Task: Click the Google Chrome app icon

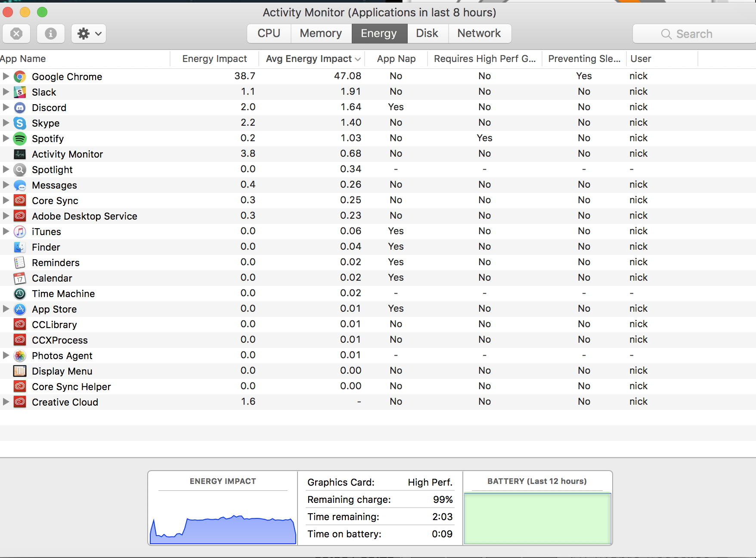Action: coord(20,77)
